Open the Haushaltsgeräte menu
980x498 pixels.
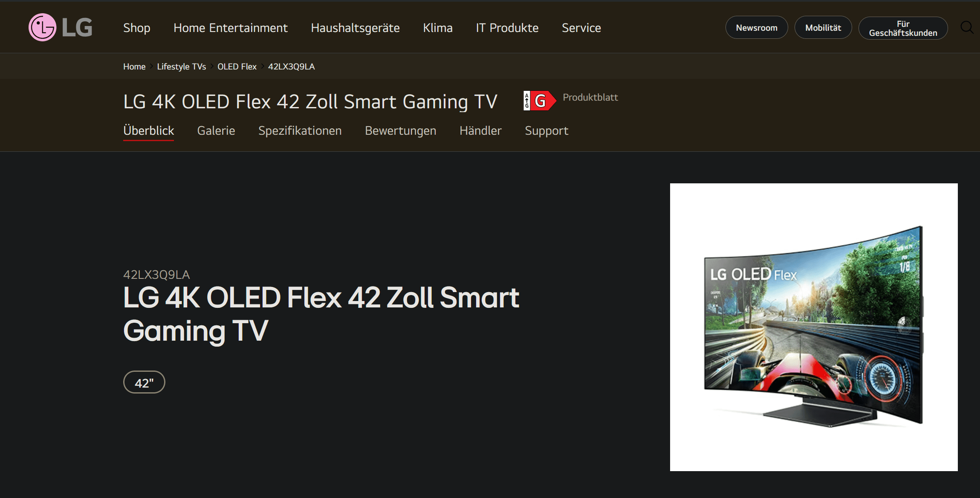pyautogui.click(x=355, y=28)
